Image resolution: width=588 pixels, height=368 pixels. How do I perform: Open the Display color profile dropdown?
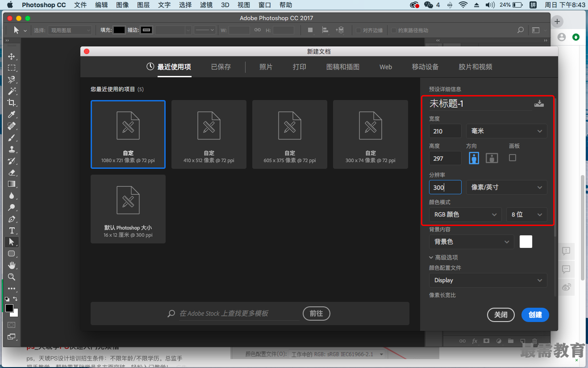pyautogui.click(x=488, y=280)
